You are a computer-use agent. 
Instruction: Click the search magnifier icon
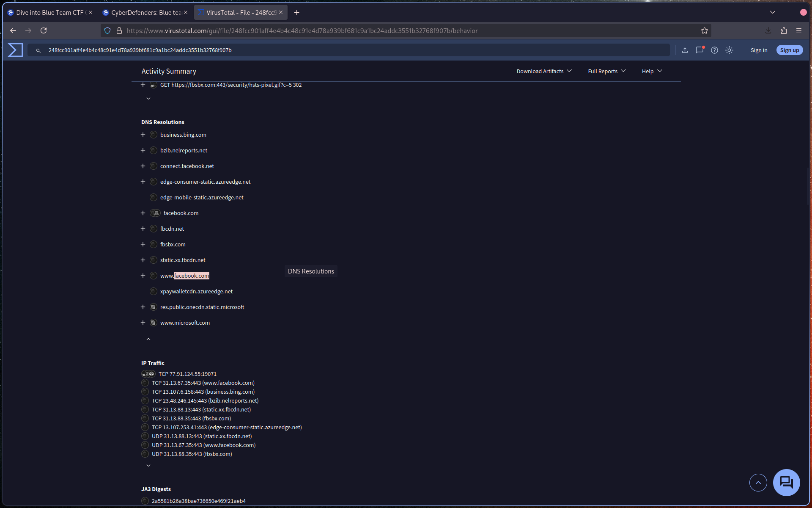pyautogui.click(x=38, y=50)
